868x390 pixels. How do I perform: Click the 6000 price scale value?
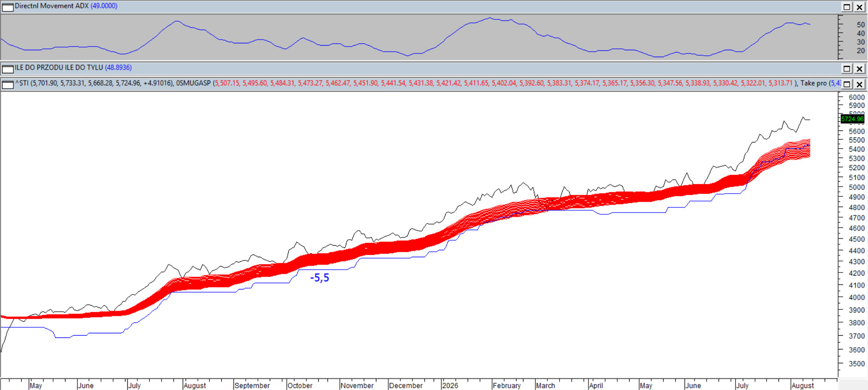click(x=856, y=97)
